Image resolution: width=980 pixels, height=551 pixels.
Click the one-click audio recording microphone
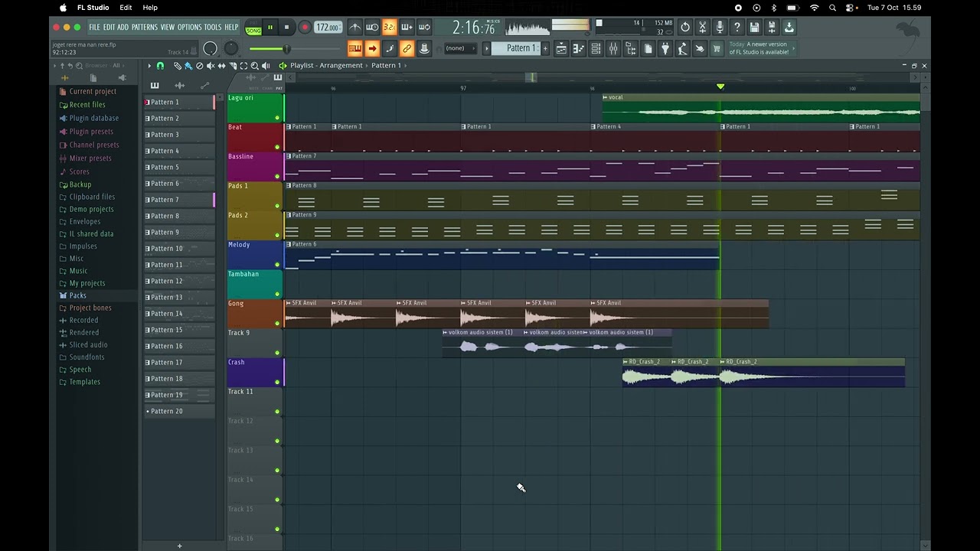click(720, 28)
